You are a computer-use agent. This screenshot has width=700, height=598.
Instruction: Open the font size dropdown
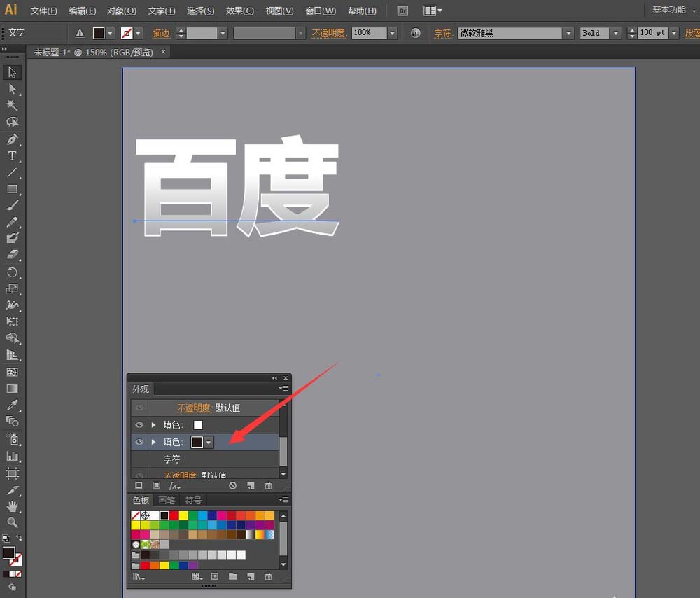pos(675,33)
